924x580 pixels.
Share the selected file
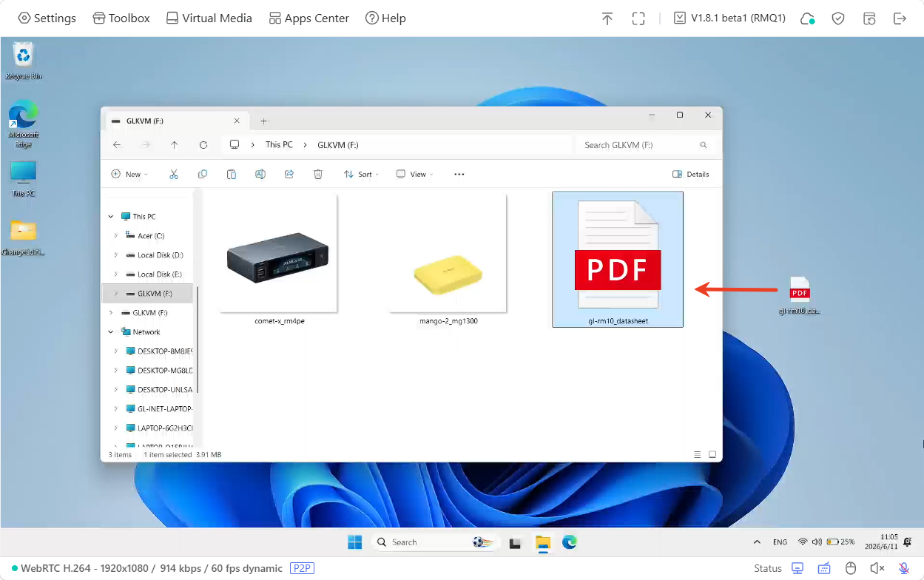[289, 175]
